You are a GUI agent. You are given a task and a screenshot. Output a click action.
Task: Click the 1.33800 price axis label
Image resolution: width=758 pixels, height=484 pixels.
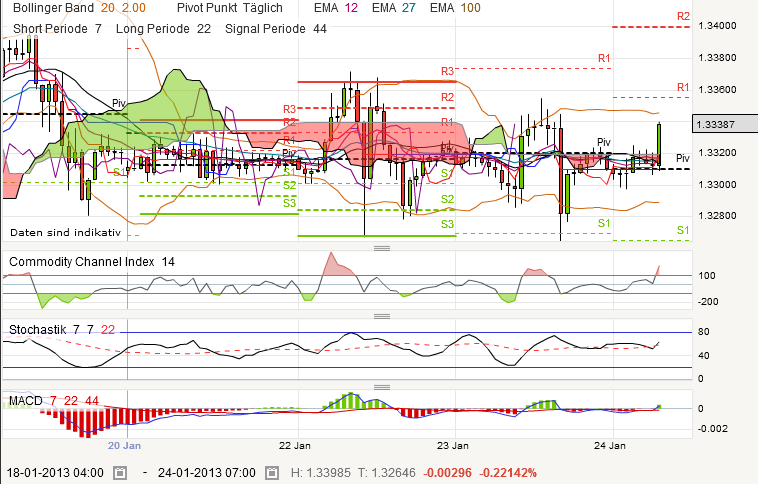click(x=717, y=58)
